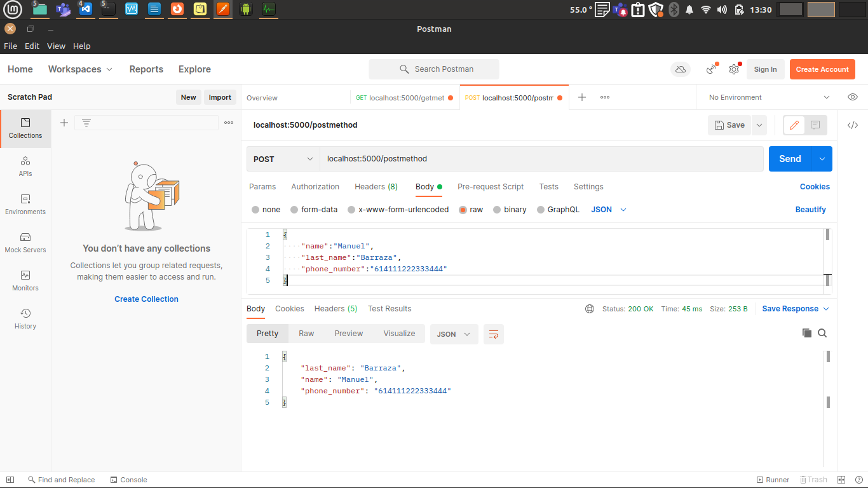
Task: Open the POST method dropdown
Action: click(283, 159)
